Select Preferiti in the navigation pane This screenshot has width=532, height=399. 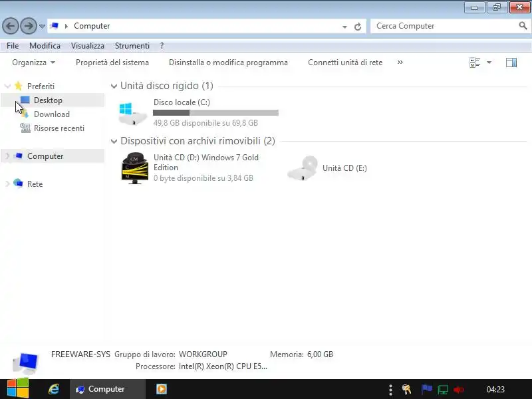[41, 86]
